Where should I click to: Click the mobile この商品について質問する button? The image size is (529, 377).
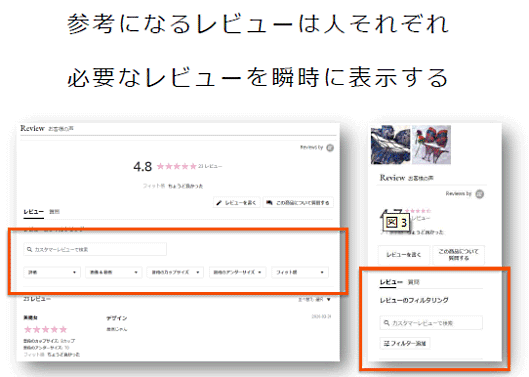pyautogui.click(x=458, y=255)
